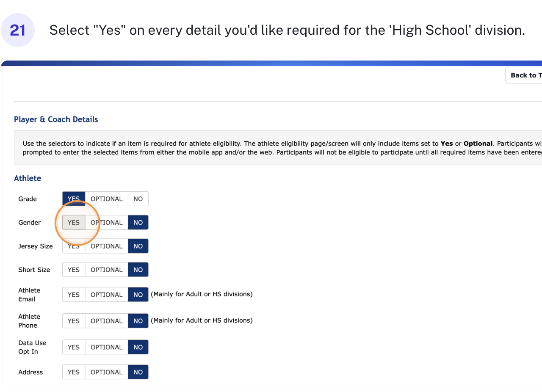Set Athlete Email to Optional
Viewport: 542px width, 392px height.
click(107, 295)
